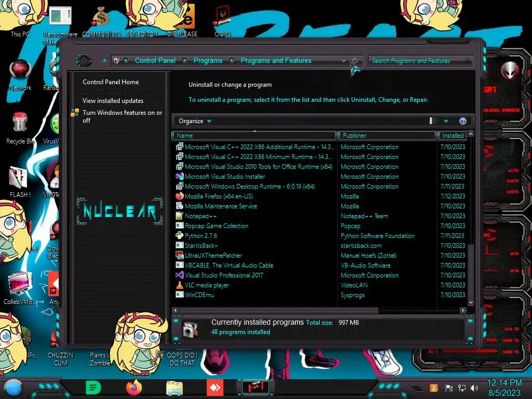This screenshot has height=399, width=532.
Task: Click the Start orb on taskbar
Action: (14, 388)
